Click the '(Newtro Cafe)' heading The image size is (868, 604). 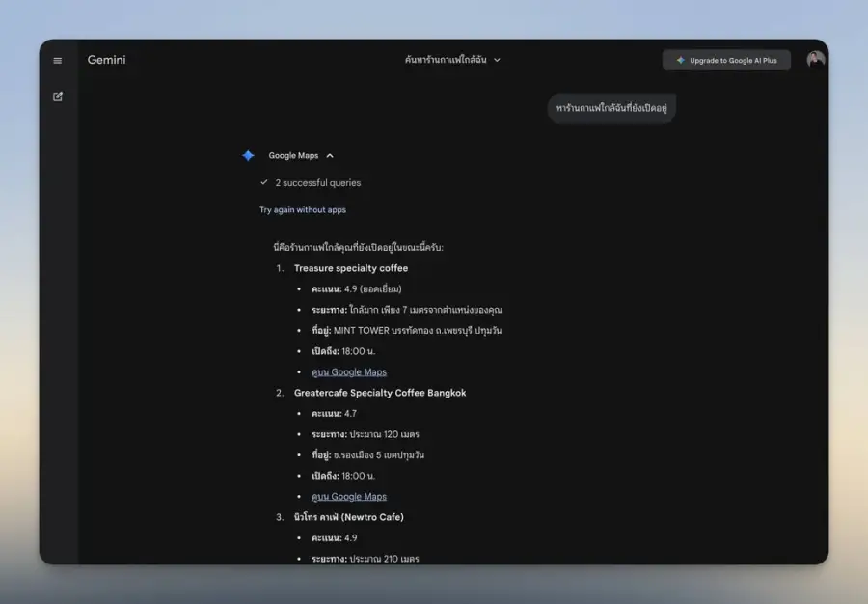pos(349,517)
